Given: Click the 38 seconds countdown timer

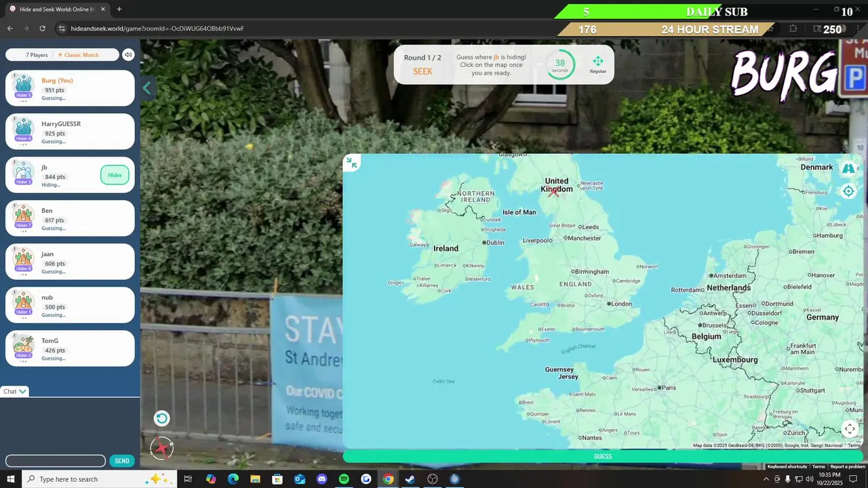Looking at the screenshot, I should point(560,65).
